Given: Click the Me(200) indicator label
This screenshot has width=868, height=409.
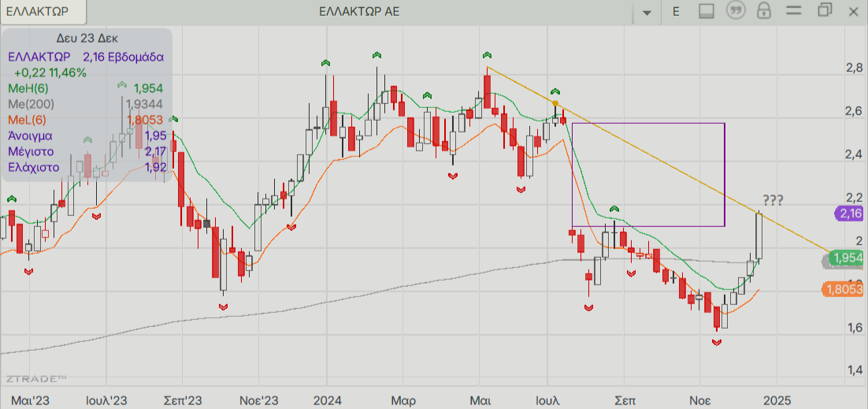Looking at the screenshot, I should coord(32,104).
